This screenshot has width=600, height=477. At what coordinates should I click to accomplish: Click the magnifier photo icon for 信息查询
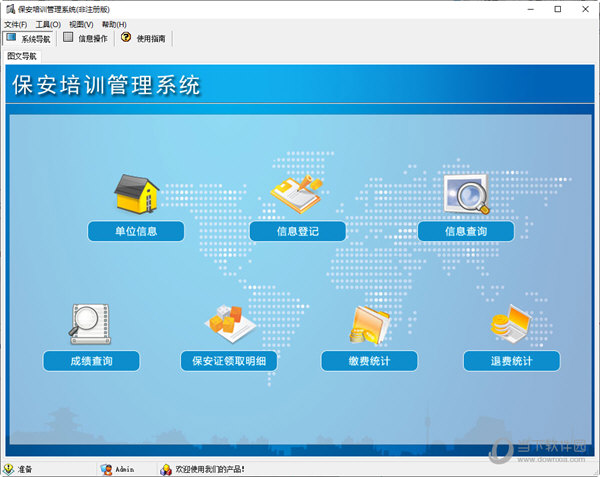point(466,194)
